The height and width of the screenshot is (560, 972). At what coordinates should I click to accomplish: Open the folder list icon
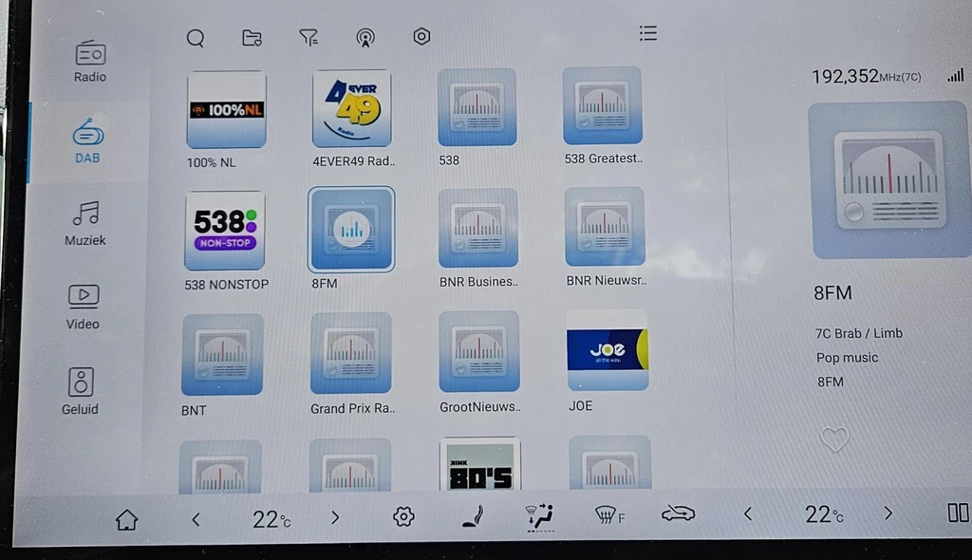coord(252,38)
